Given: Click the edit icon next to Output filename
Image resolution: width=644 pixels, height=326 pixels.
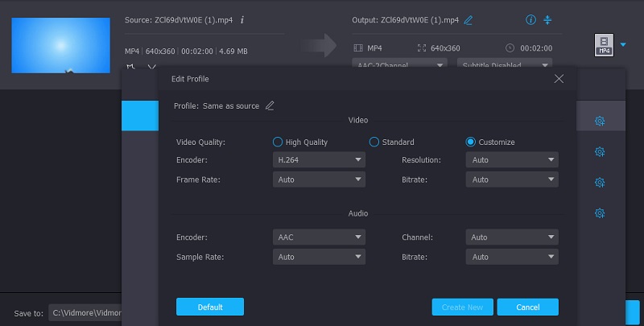Looking at the screenshot, I should [469, 19].
